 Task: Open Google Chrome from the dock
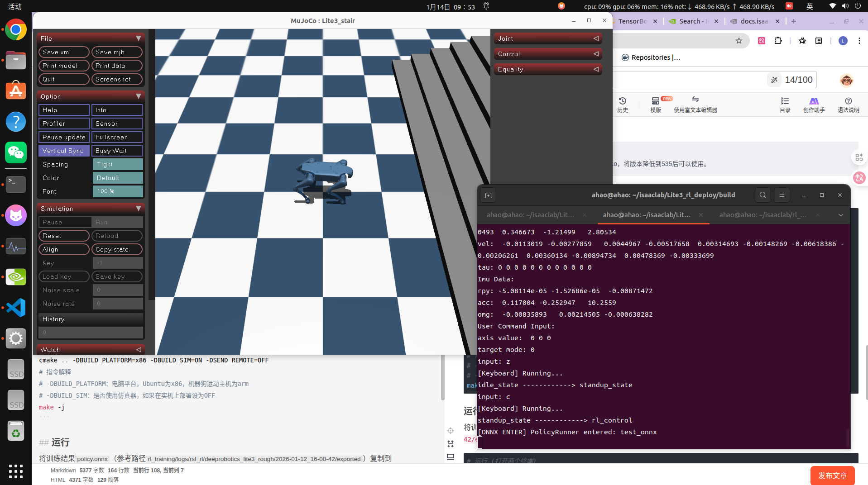pyautogui.click(x=16, y=30)
